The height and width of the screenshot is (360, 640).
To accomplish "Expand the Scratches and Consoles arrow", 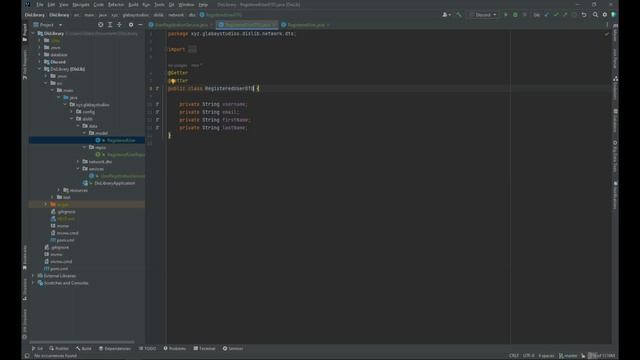I will (33, 283).
